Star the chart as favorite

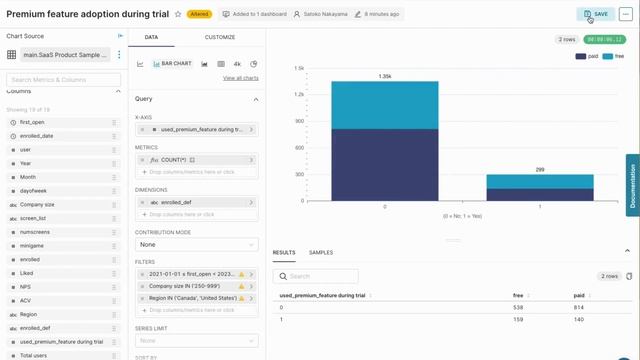178,14
